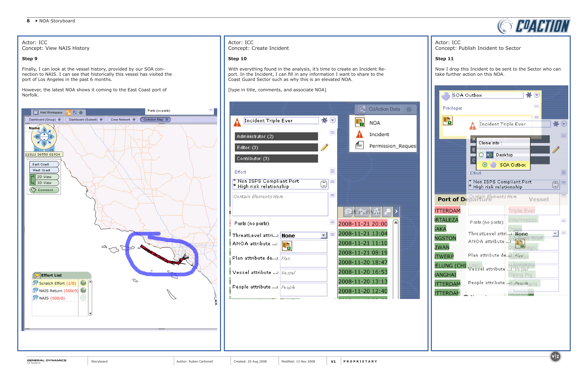The height and width of the screenshot is (380, 588).
Task: Select the 2008-11-21 13:04 arrival row
Action: (363, 233)
